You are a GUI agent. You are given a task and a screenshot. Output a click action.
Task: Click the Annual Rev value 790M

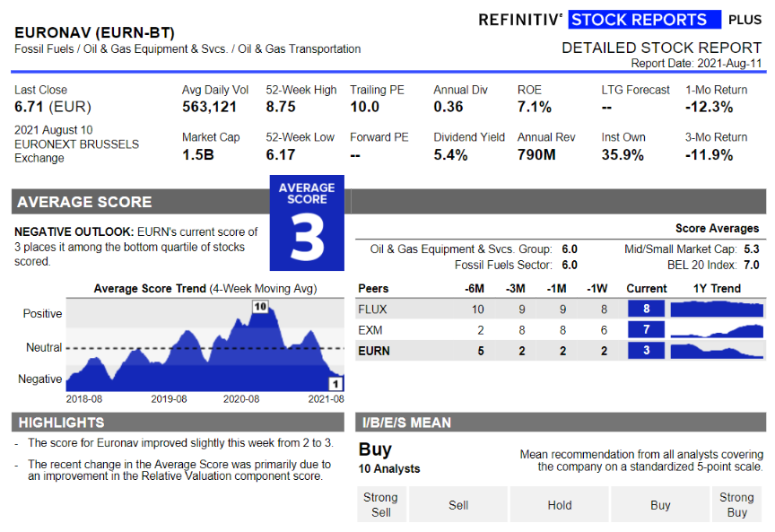click(x=536, y=154)
